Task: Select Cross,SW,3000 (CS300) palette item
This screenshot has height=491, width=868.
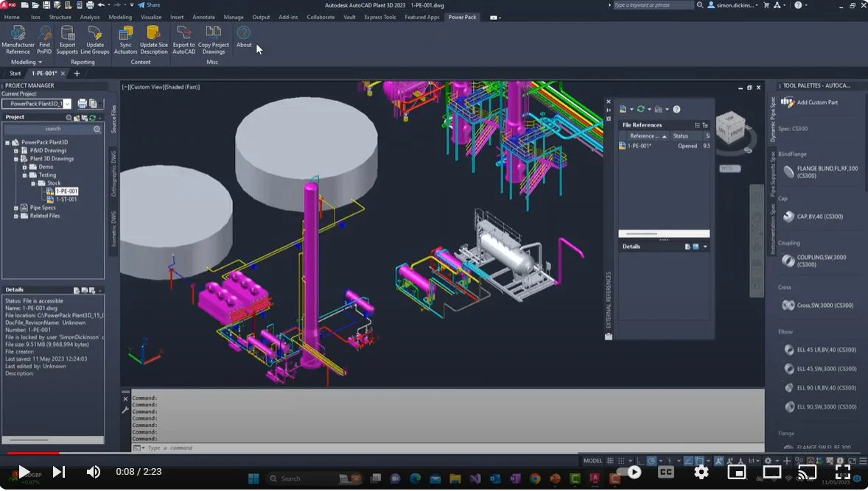Action: click(x=818, y=305)
